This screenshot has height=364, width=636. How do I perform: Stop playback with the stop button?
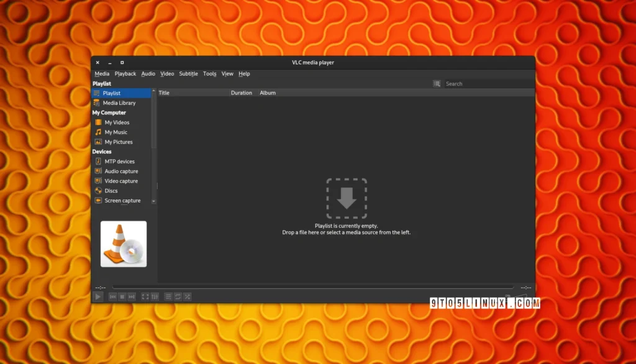point(122,297)
